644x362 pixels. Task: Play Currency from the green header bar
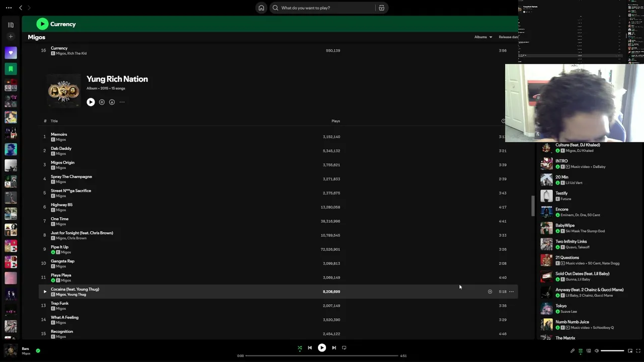point(42,24)
